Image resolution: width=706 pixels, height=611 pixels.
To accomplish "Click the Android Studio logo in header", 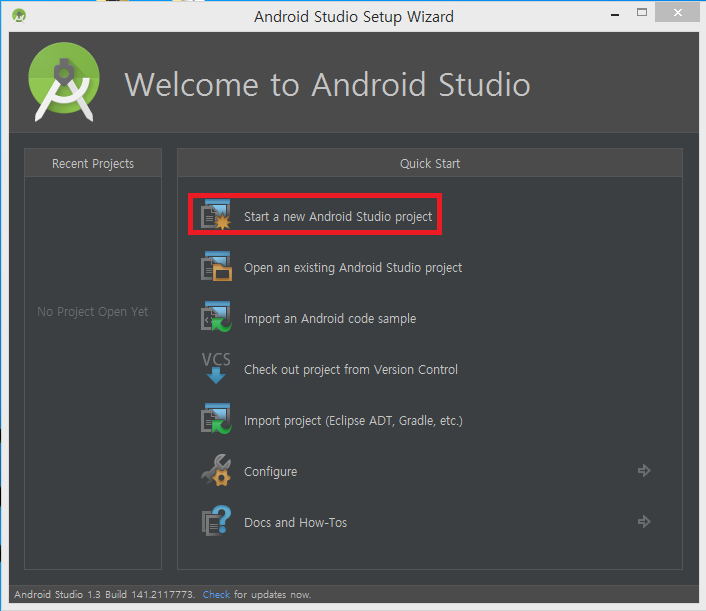I will [64, 82].
